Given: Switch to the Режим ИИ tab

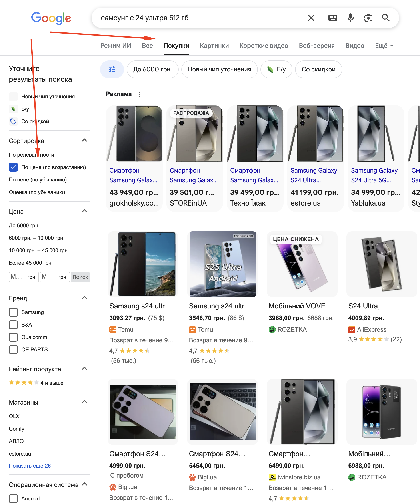Looking at the screenshot, I should pyautogui.click(x=116, y=46).
